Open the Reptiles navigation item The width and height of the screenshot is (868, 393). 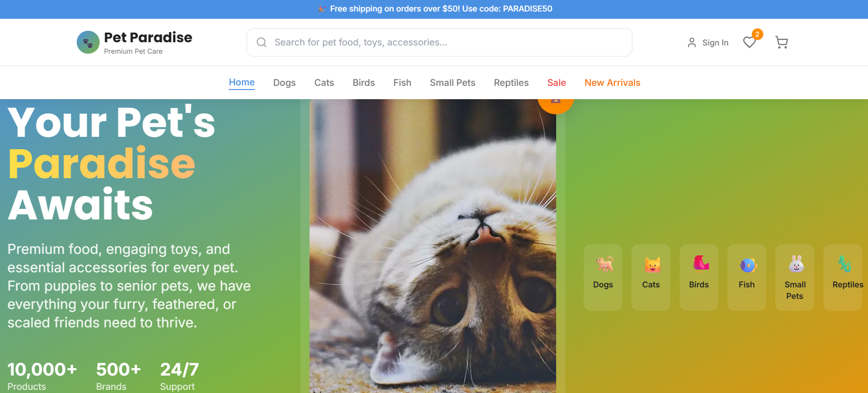[511, 83]
